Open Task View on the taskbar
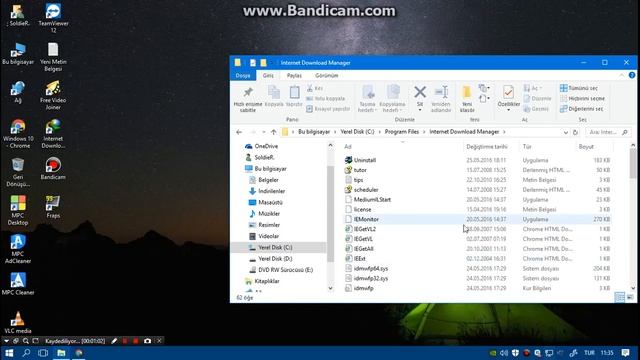Screen dimensions: 640x360 [x=43, y=353]
